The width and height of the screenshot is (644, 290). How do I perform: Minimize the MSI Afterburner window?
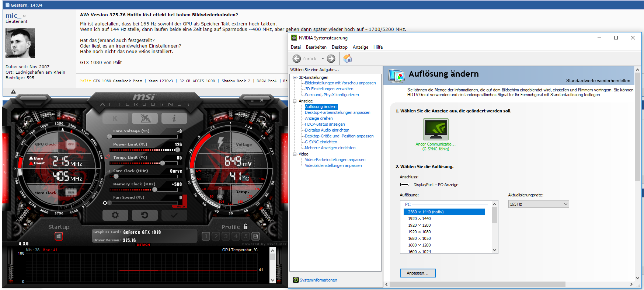(253, 100)
